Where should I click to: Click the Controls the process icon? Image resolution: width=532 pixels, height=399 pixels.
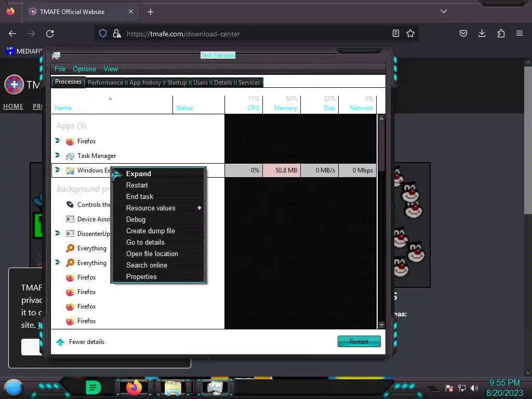(x=70, y=205)
